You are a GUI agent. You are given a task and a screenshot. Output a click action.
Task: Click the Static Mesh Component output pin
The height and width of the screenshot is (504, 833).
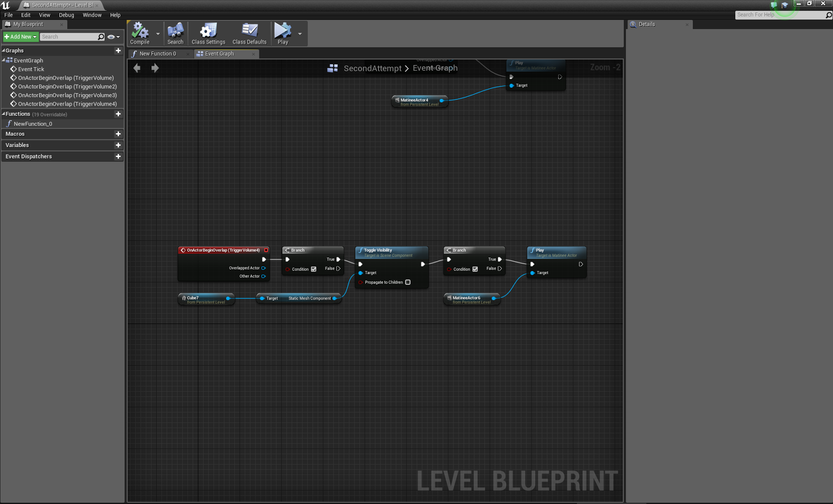[x=334, y=299]
